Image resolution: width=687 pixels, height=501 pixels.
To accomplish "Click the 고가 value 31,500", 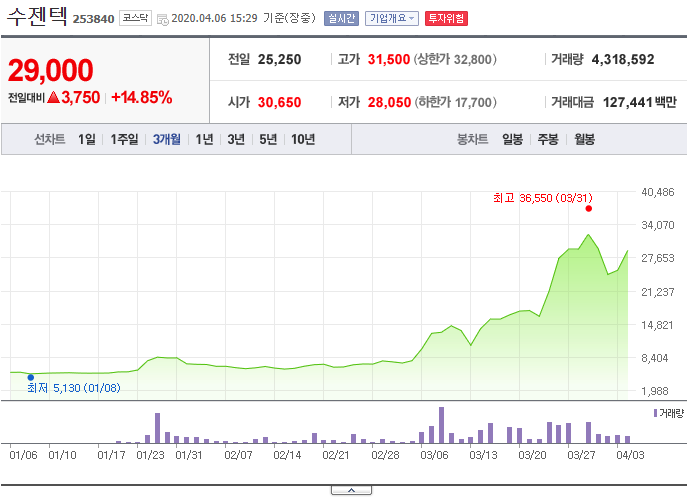I will click(x=389, y=59).
